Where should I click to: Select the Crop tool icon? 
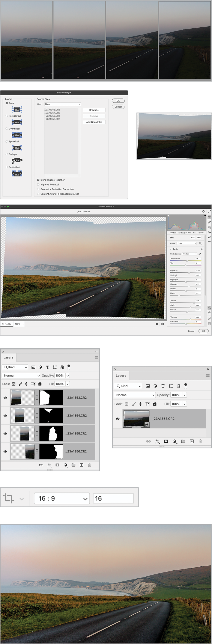pyautogui.click(x=9, y=498)
